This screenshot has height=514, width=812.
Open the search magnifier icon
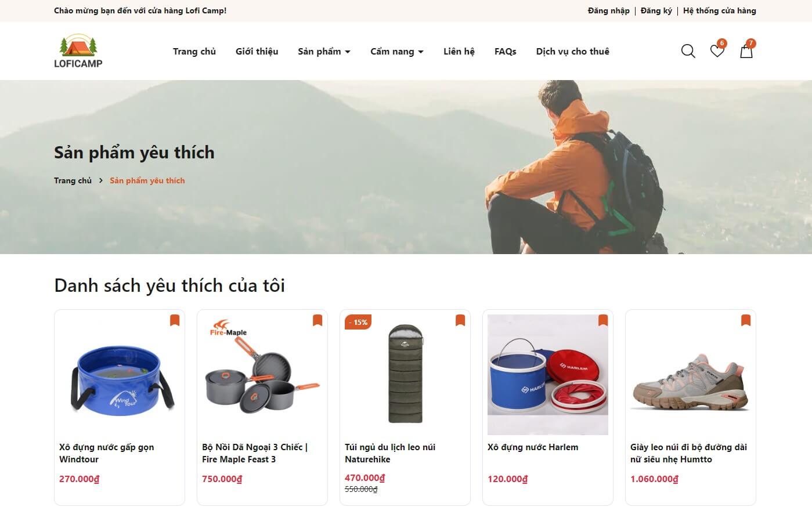[x=688, y=51]
